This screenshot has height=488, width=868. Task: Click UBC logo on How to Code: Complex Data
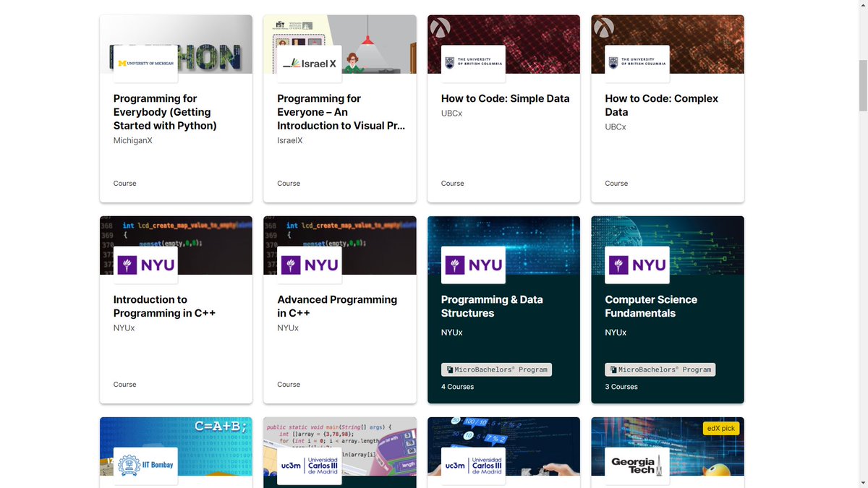637,64
